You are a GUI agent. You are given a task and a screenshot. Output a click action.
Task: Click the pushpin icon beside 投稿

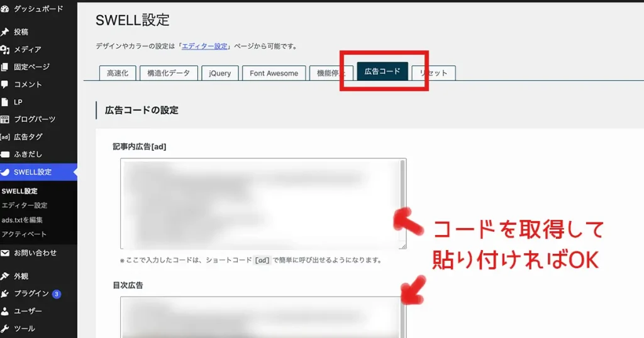pos(4,31)
